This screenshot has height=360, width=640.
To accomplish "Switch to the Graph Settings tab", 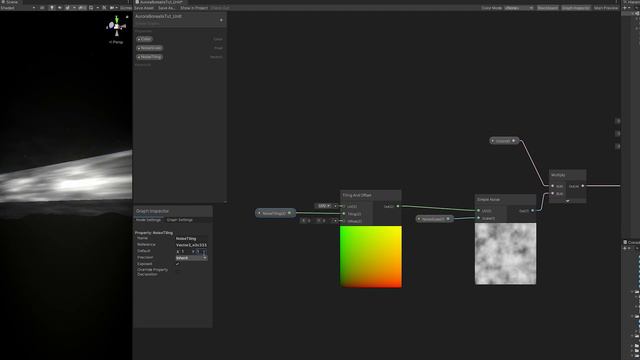I will click(180, 220).
